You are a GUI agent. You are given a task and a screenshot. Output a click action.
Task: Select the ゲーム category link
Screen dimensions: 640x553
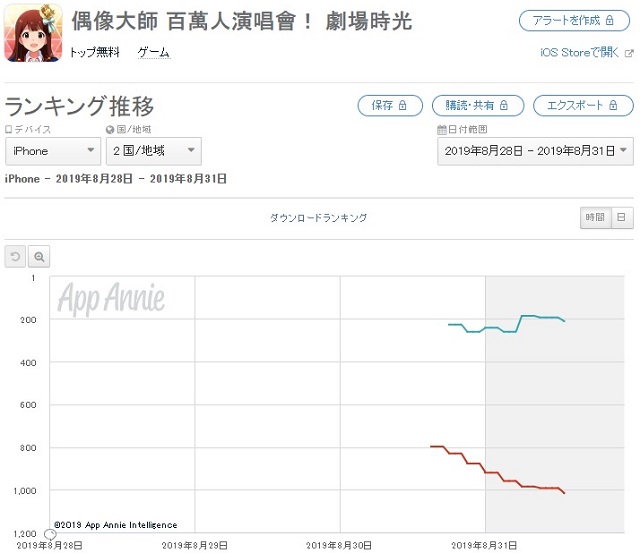coord(153,53)
